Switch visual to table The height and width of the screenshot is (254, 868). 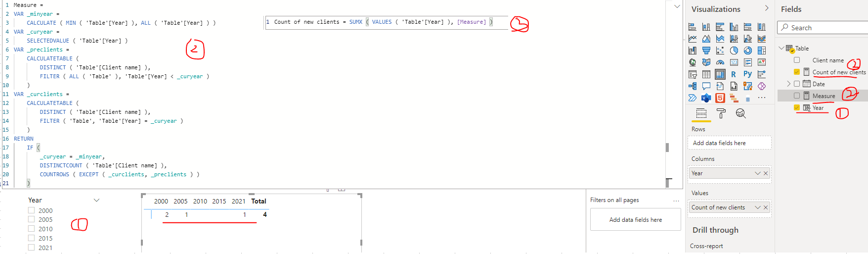point(706,74)
